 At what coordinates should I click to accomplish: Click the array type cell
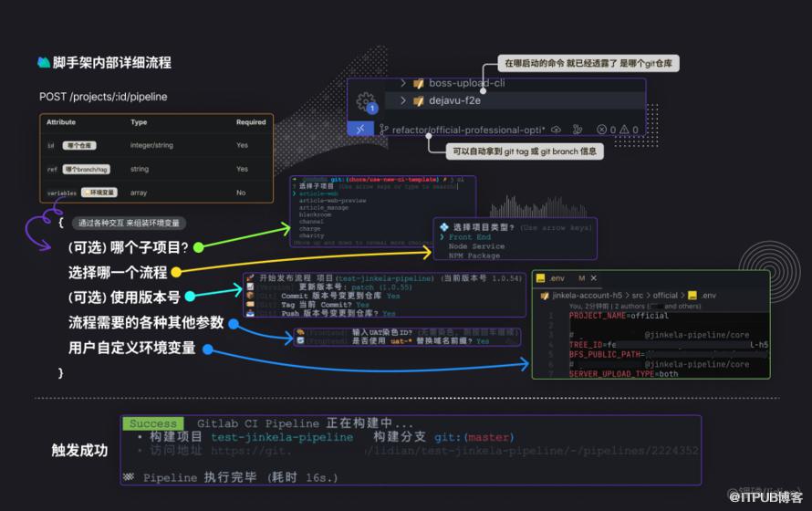pos(139,193)
